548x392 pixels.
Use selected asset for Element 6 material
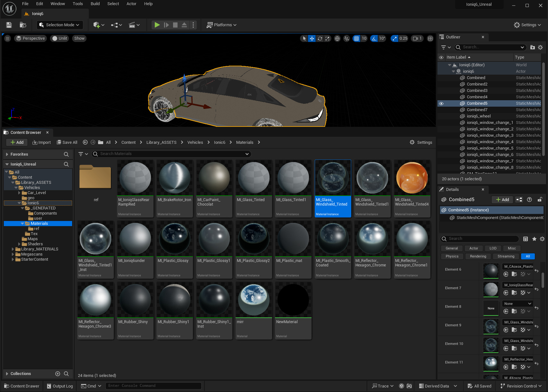point(506,274)
